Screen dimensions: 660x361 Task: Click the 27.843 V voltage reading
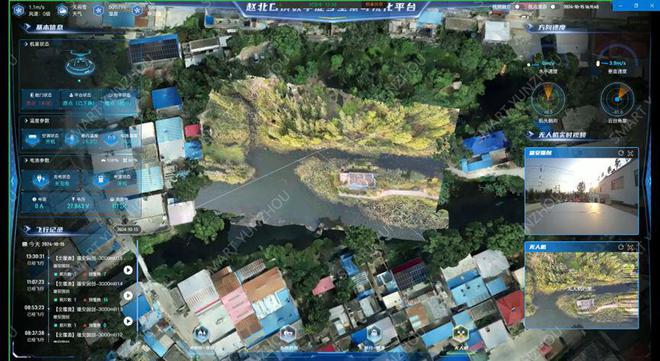[x=78, y=206]
